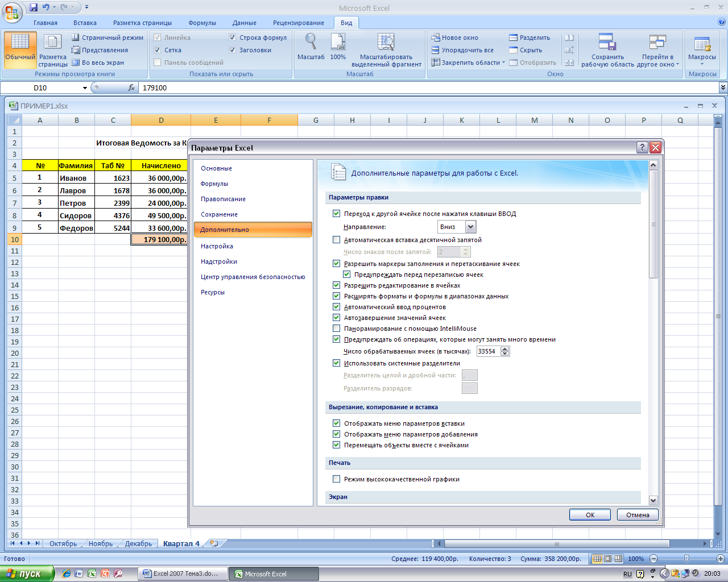Save workbook via quick access icon
This screenshot has height=582, width=728.
click(34, 8)
